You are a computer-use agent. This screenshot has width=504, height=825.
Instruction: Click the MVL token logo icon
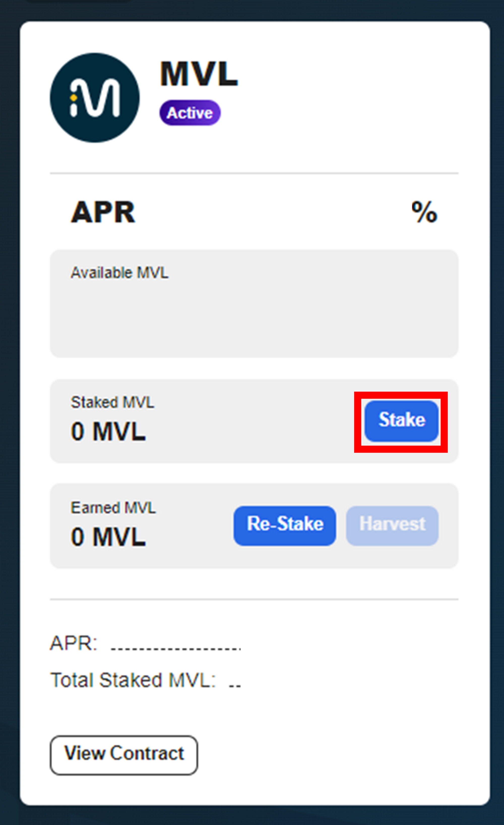pos(95,97)
